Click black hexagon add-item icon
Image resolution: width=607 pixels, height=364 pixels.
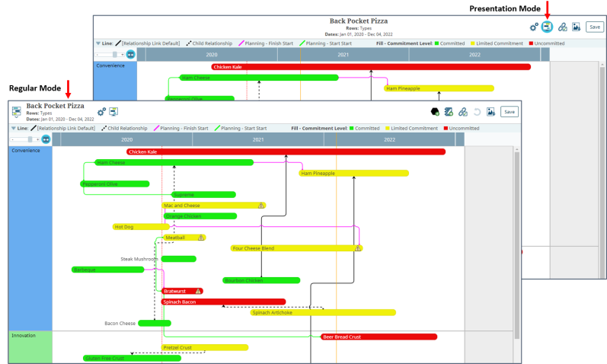(435, 112)
